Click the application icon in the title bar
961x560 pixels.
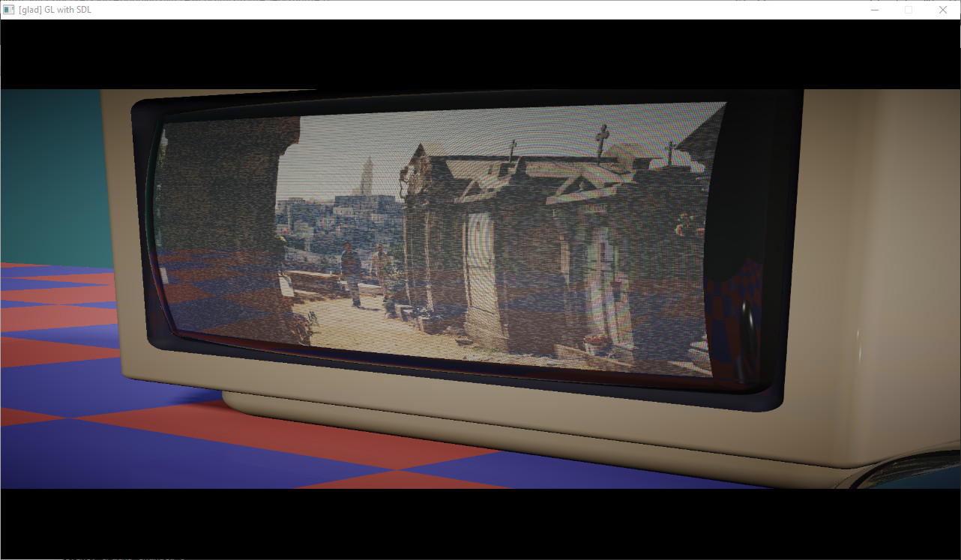[9, 10]
